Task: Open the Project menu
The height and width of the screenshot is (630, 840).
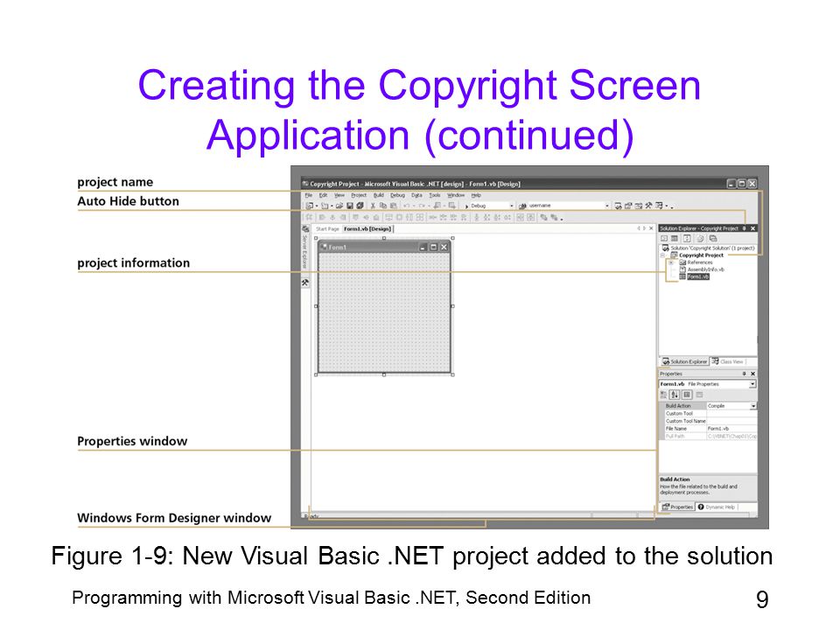Action: pyautogui.click(x=359, y=195)
